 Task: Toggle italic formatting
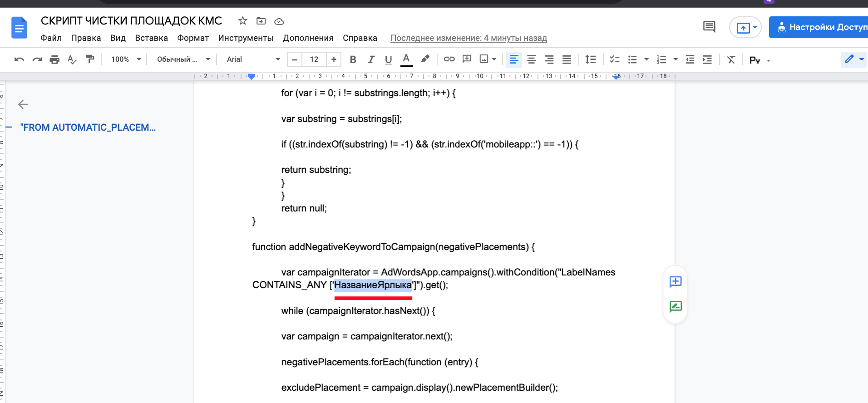(371, 59)
